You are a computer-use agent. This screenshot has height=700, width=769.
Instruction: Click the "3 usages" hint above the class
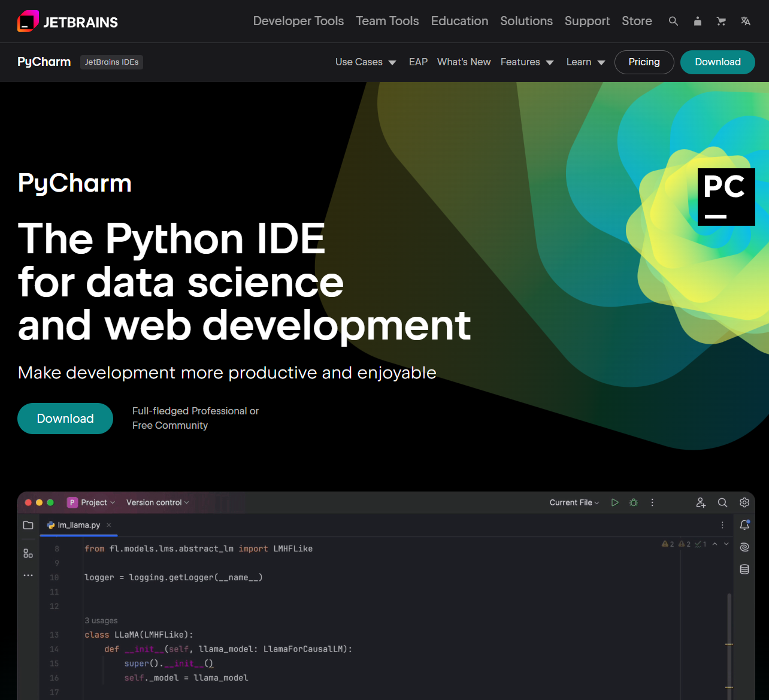[x=101, y=620]
